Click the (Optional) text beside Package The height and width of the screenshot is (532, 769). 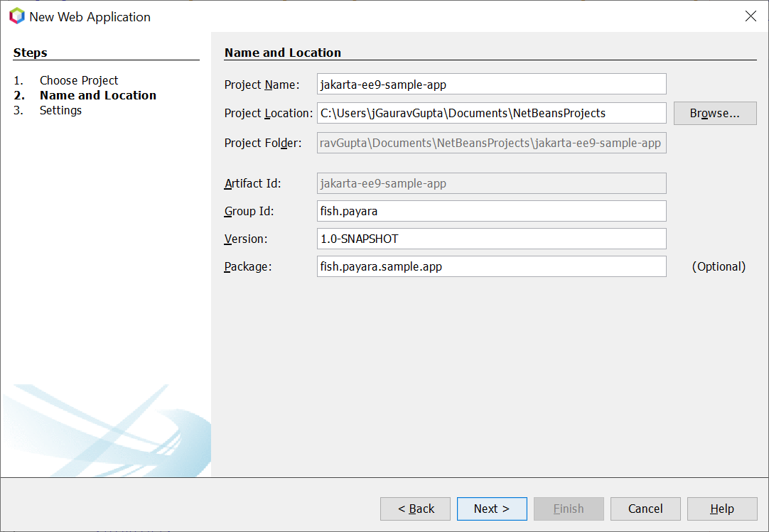pyautogui.click(x=719, y=266)
